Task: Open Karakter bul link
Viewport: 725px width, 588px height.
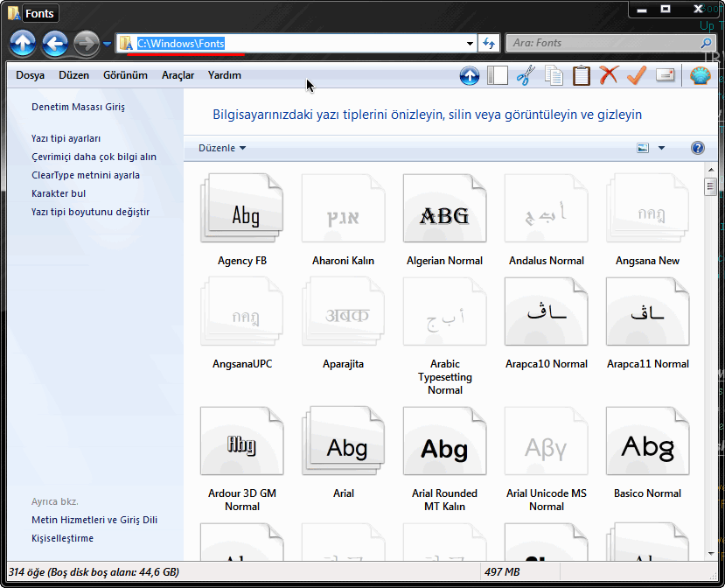Action: (x=59, y=193)
